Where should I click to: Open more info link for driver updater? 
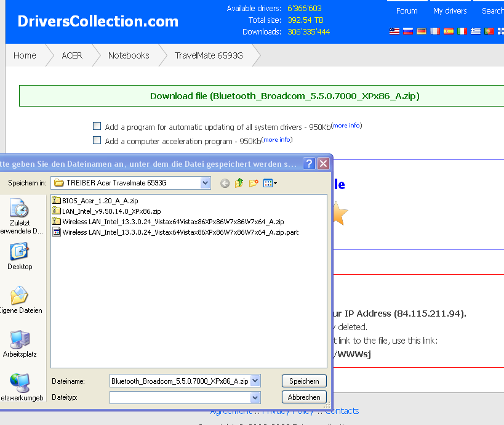coord(346,126)
